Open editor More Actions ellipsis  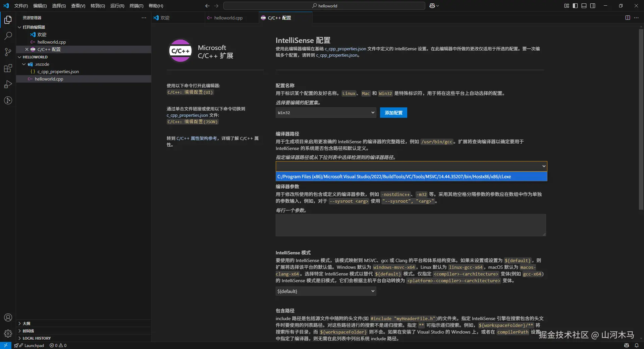pyautogui.click(x=636, y=18)
